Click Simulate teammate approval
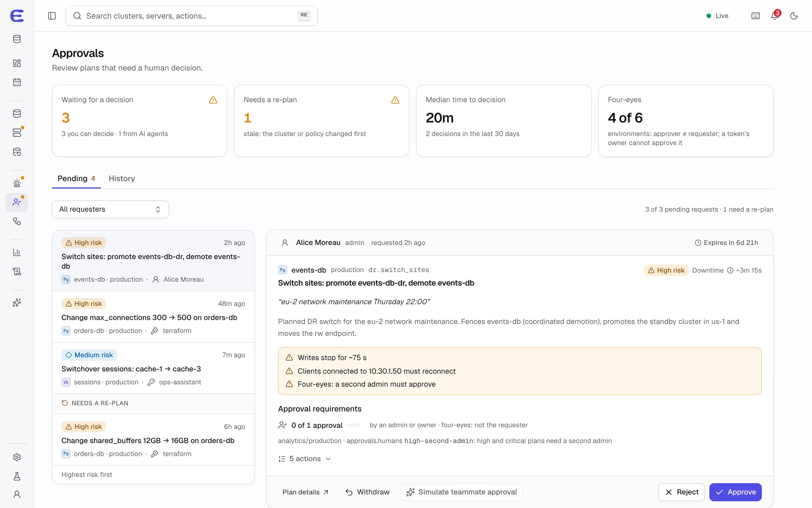 (461, 492)
